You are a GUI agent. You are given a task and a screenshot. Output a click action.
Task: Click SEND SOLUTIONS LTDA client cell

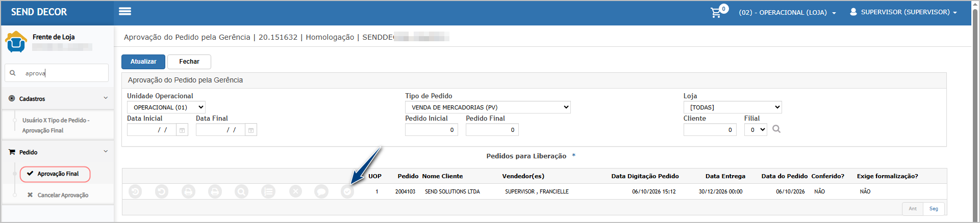coord(453,191)
